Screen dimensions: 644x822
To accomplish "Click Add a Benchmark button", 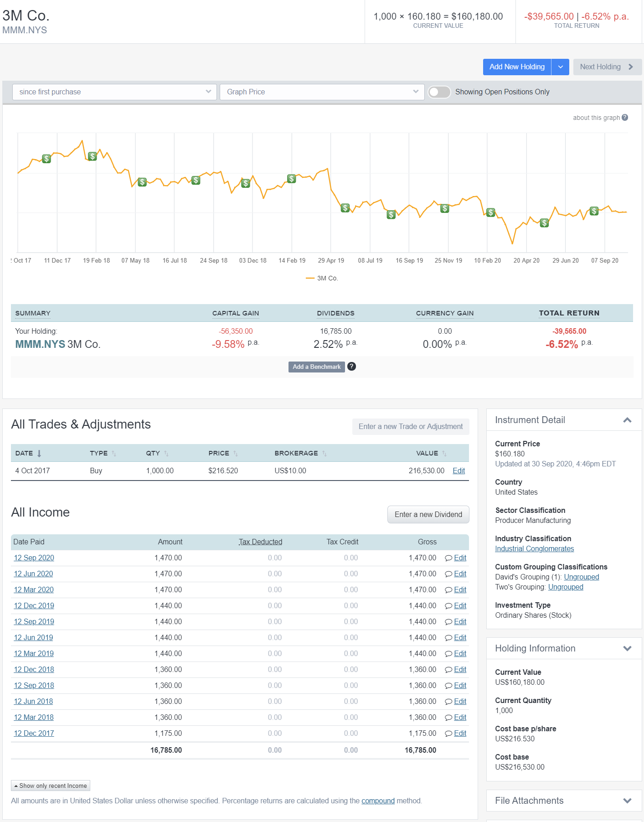I will (317, 367).
